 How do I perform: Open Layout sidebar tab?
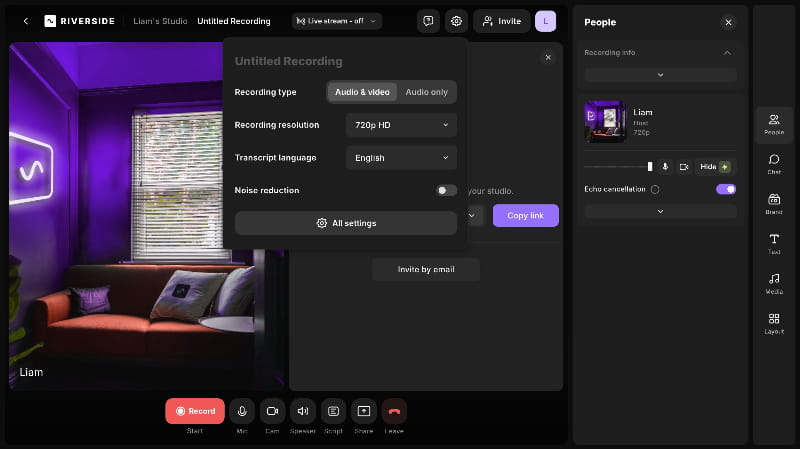point(774,323)
